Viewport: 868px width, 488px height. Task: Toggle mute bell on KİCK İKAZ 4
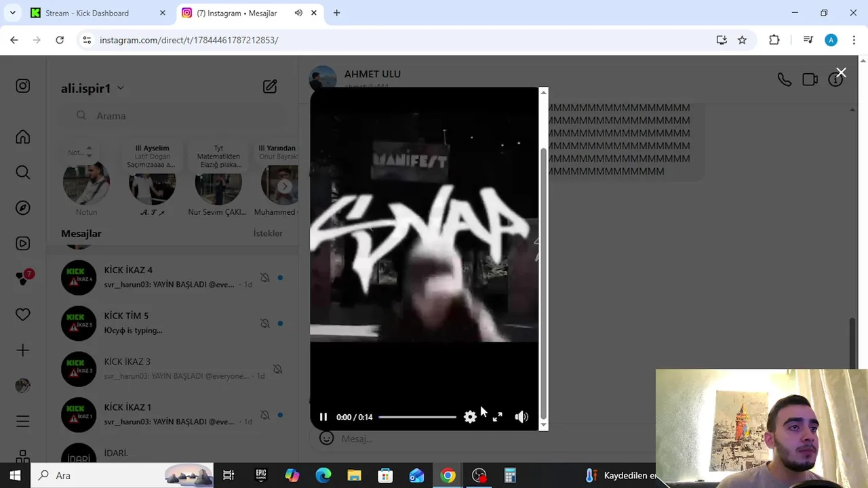265,277
